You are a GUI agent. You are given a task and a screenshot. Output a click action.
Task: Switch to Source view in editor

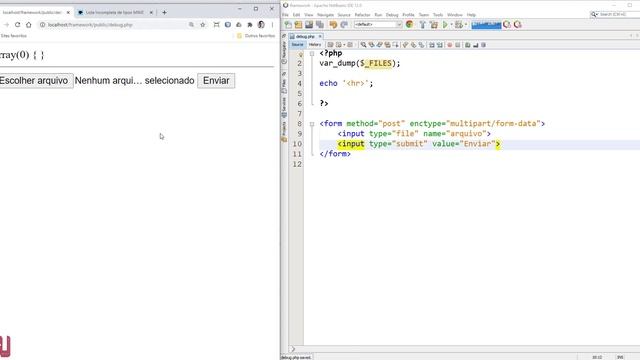[297, 44]
